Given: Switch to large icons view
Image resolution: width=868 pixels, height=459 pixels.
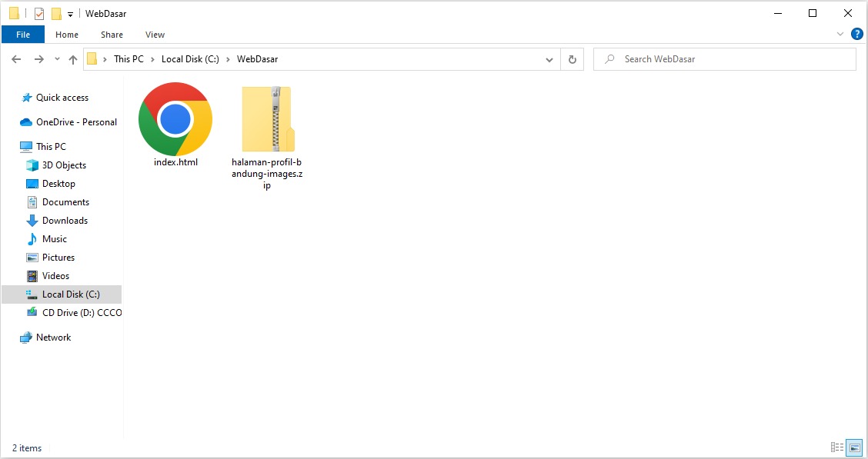Looking at the screenshot, I should [854, 447].
